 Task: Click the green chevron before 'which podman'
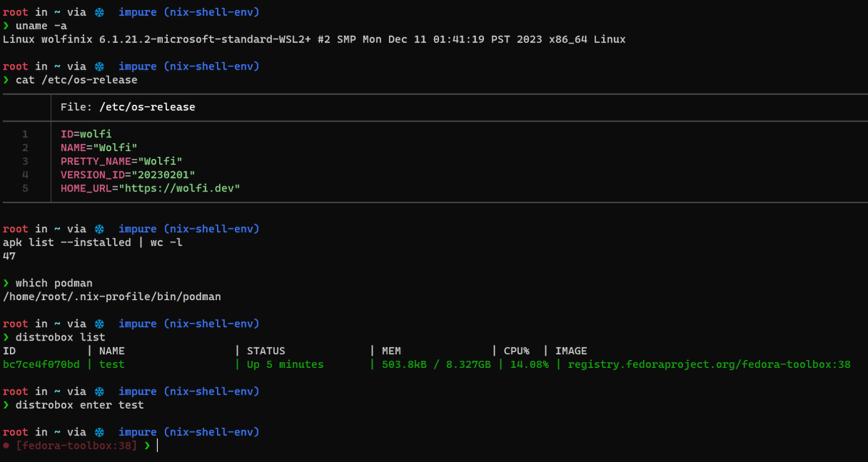pyautogui.click(x=6, y=283)
